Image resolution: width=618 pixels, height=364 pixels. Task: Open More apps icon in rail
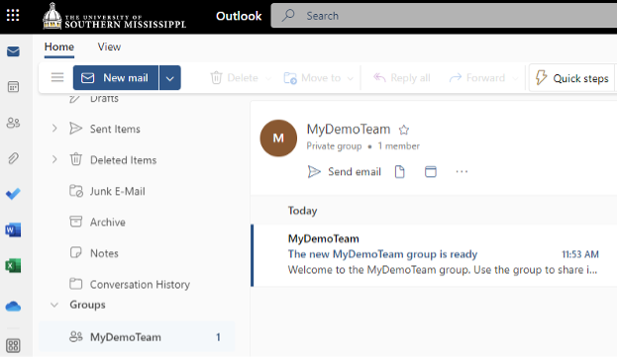pyautogui.click(x=13, y=346)
